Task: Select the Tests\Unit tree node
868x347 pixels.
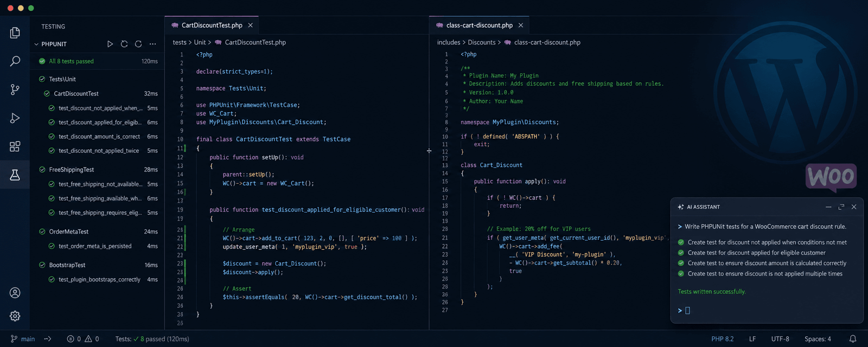Action: (97, 79)
